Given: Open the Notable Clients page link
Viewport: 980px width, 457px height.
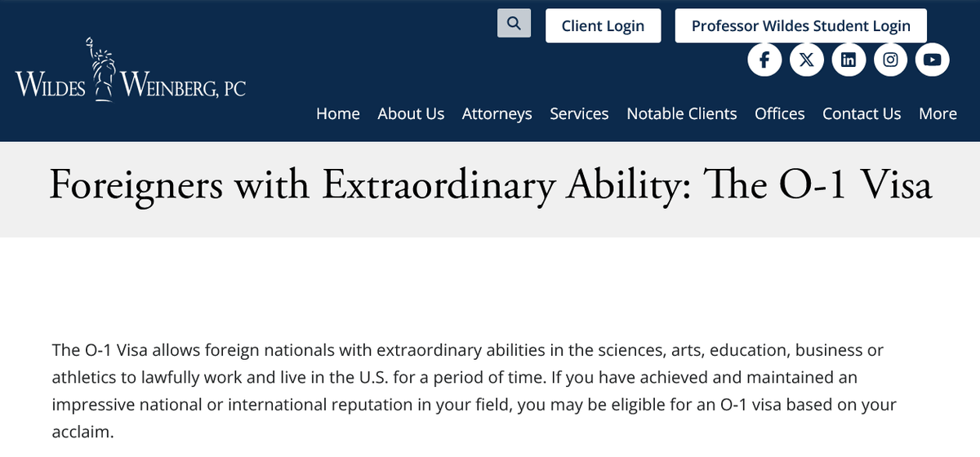Looking at the screenshot, I should tap(681, 113).
